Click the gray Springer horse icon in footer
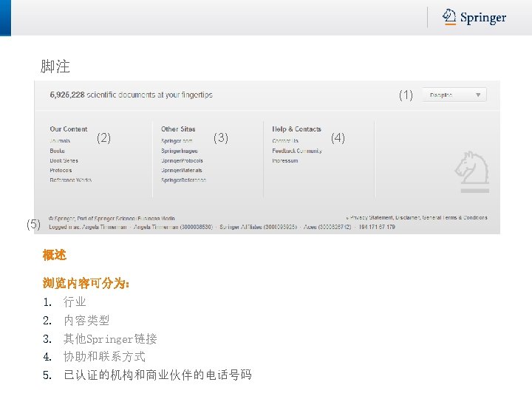The image size is (532, 399). (x=472, y=171)
